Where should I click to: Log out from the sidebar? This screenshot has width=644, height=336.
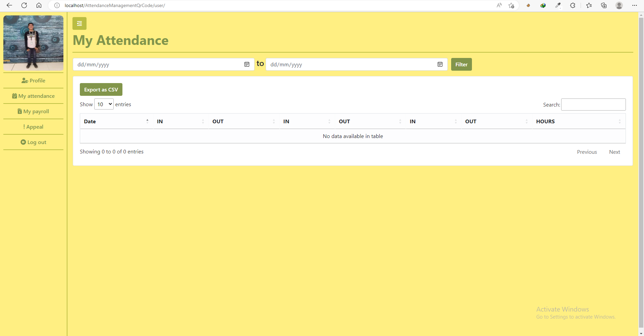33,142
